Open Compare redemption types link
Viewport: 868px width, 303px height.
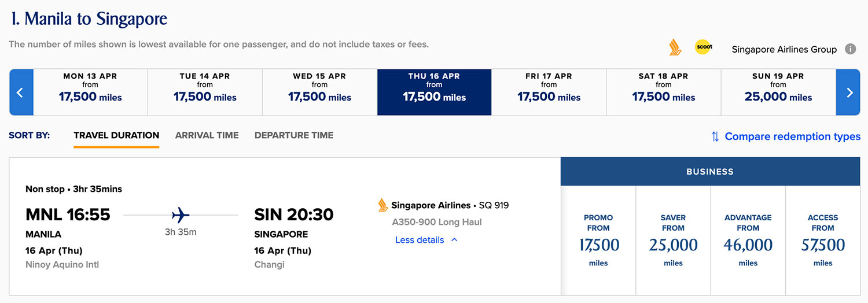click(792, 136)
